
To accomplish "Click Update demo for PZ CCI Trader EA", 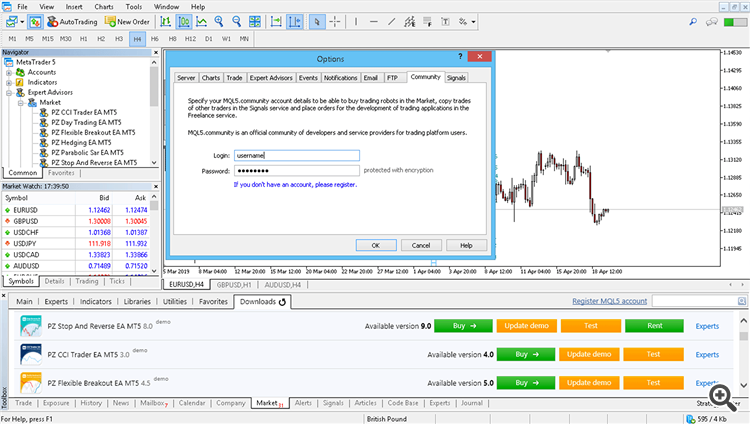I will click(589, 355).
